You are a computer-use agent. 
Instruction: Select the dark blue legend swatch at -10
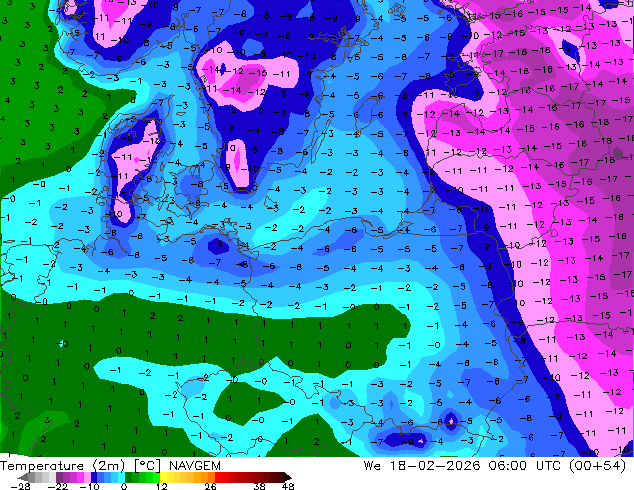tap(94, 477)
